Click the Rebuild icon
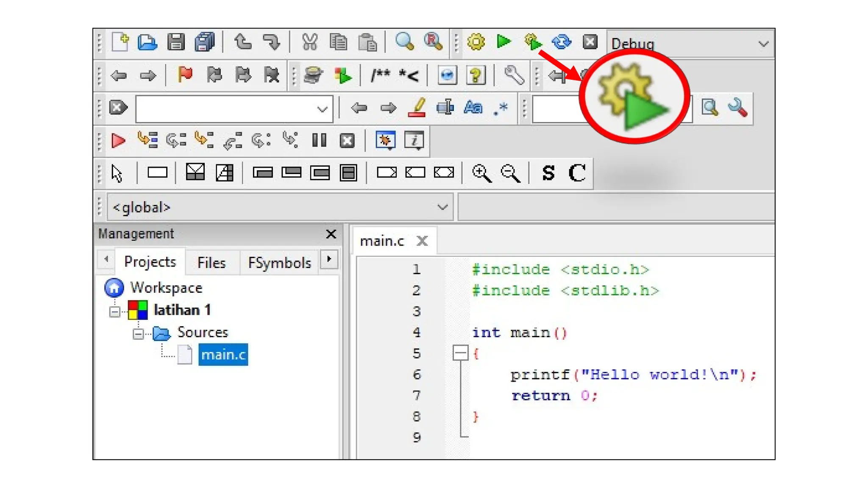Image resolution: width=868 pixels, height=488 pixels. coord(561,42)
